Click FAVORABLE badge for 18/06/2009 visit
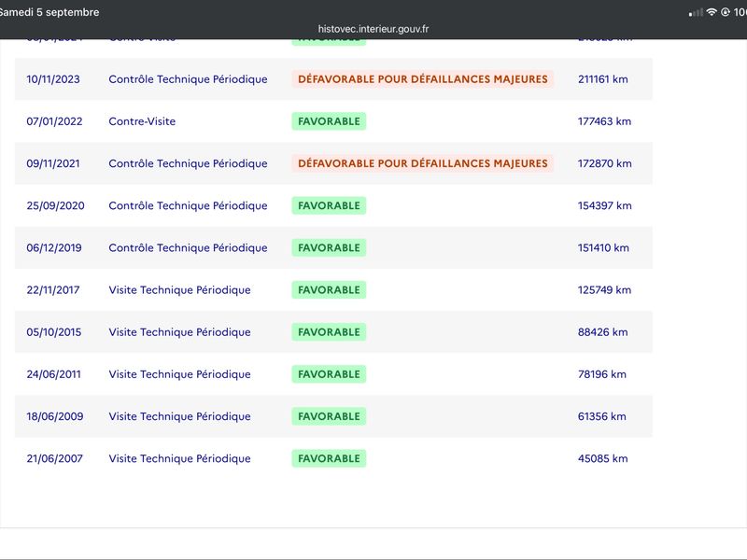The height and width of the screenshot is (560, 747). [329, 416]
